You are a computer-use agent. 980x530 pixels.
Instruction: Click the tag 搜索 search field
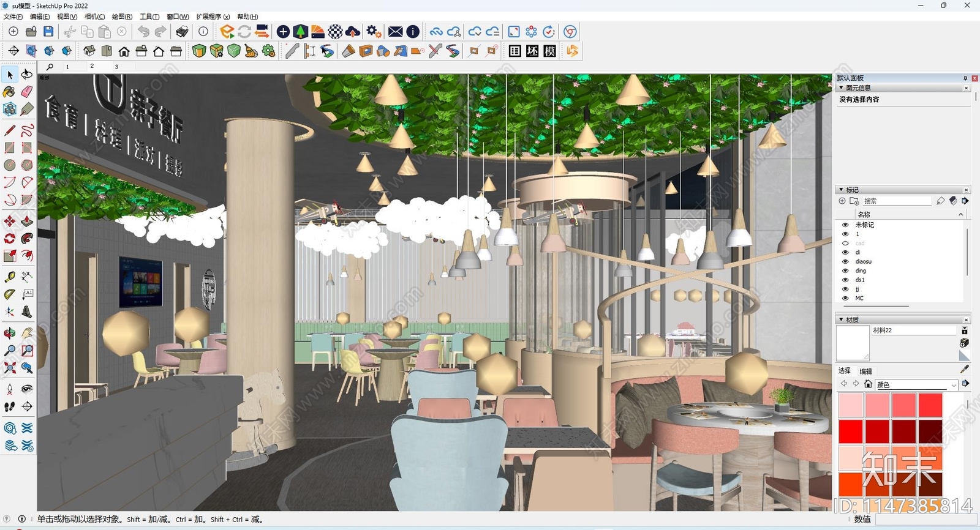pyautogui.click(x=897, y=201)
